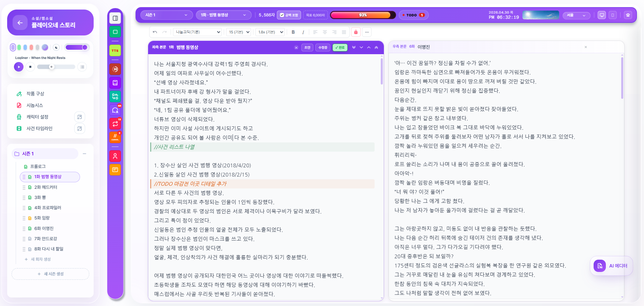Click the green single-pane view icon
Image resolution: width=644 pixels, height=306 pixels.
(115, 32)
